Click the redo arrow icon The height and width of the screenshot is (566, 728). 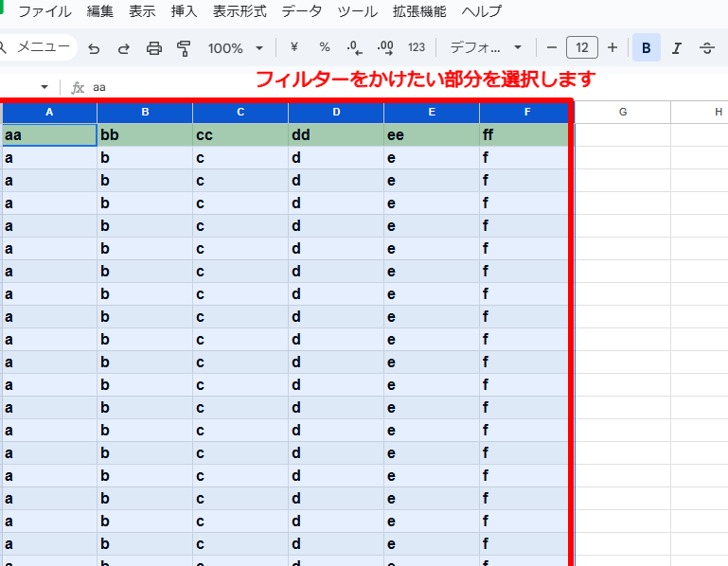(123, 48)
